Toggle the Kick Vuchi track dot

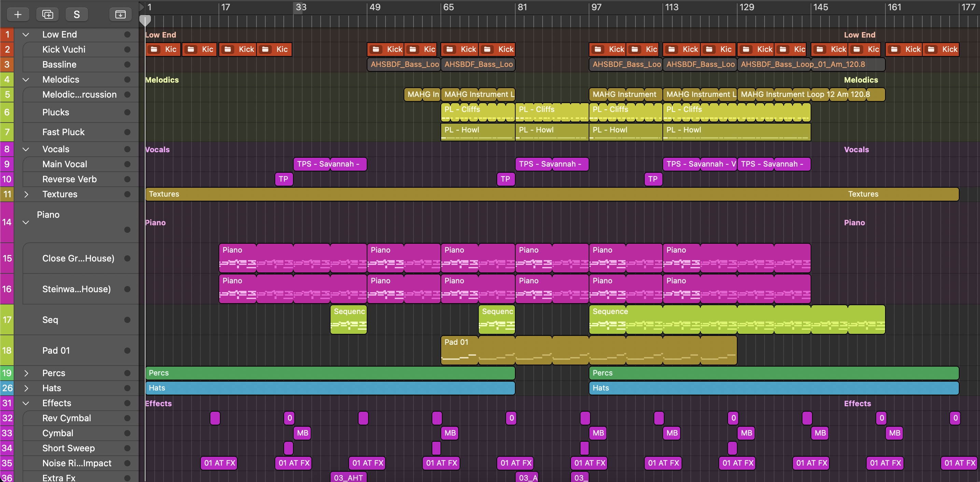coord(127,49)
